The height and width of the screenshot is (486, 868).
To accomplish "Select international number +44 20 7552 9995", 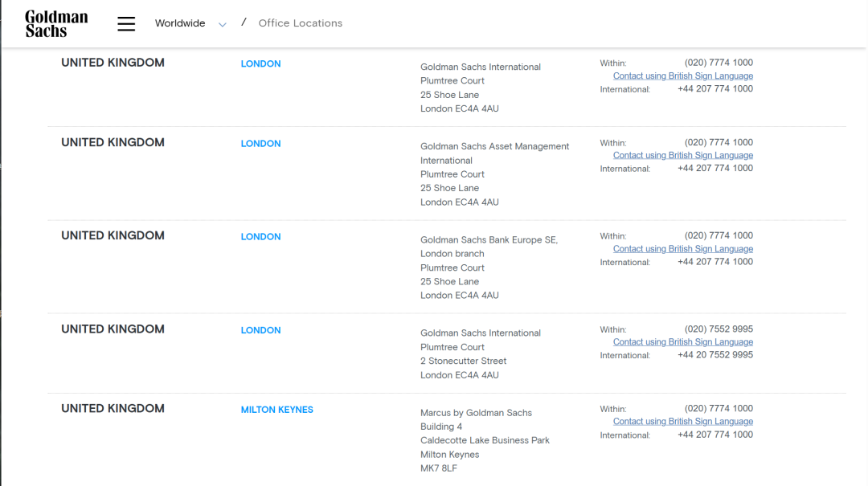I will click(x=715, y=355).
